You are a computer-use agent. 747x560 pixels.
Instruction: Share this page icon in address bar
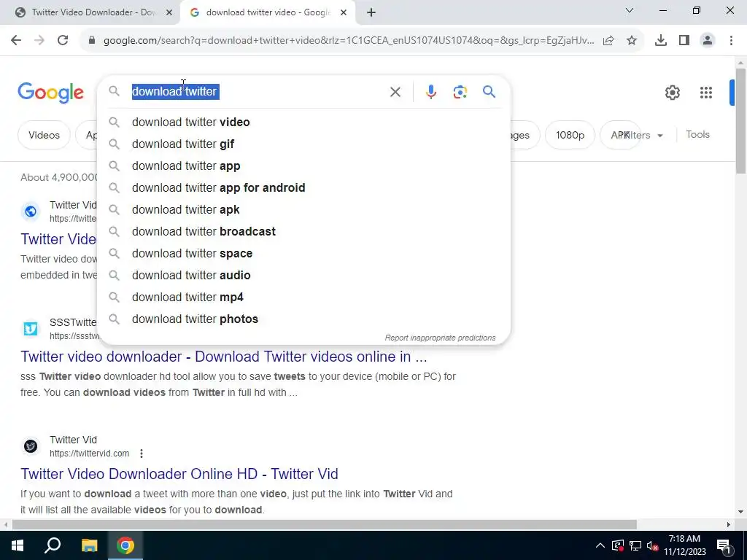tap(608, 41)
